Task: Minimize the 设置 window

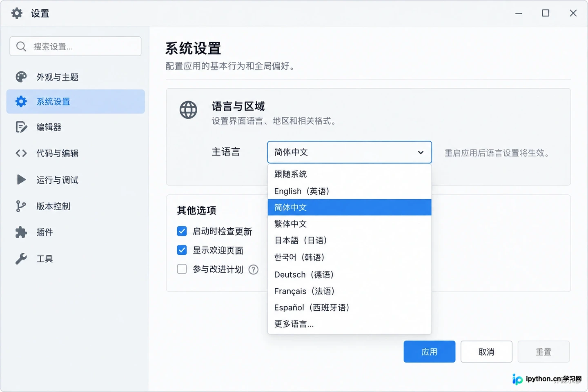Action: click(519, 13)
